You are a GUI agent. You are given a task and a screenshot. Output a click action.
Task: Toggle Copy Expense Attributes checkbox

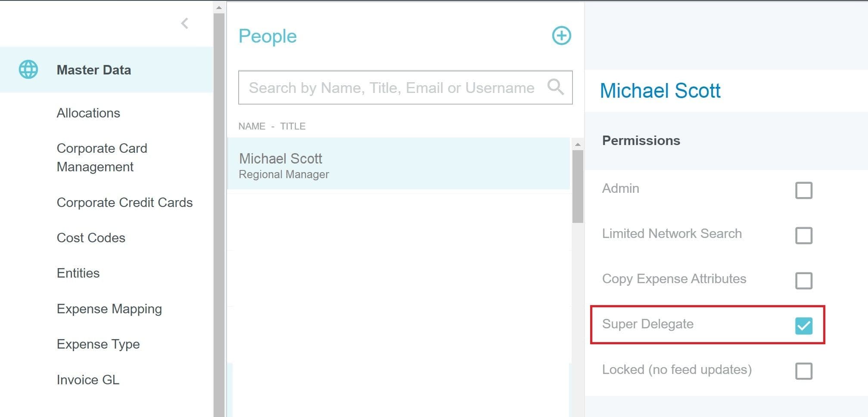point(803,281)
